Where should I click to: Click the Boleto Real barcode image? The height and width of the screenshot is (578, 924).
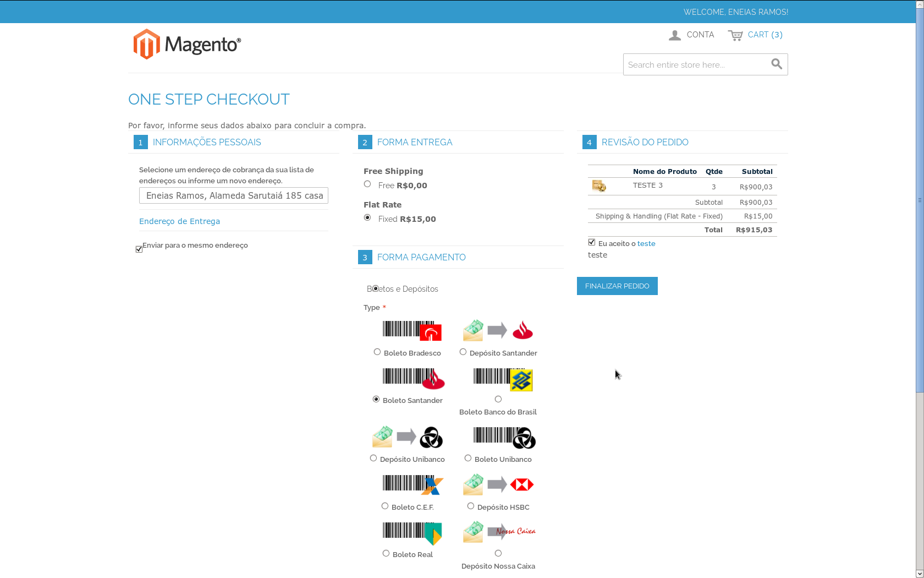(x=412, y=533)
